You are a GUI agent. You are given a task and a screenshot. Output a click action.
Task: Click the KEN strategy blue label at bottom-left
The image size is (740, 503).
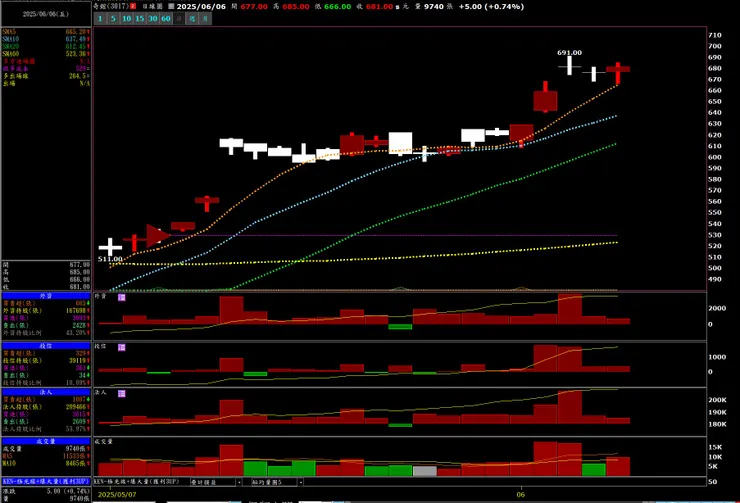[46, 482]
